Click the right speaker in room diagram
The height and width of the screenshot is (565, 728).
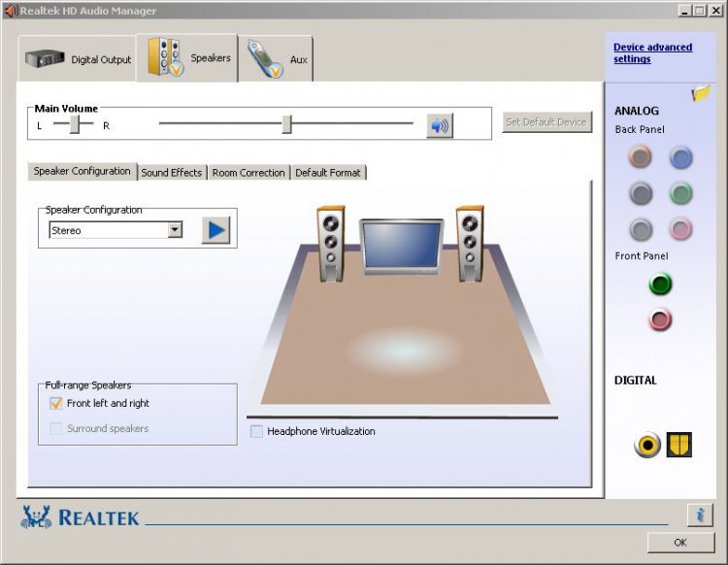(470, 244)
